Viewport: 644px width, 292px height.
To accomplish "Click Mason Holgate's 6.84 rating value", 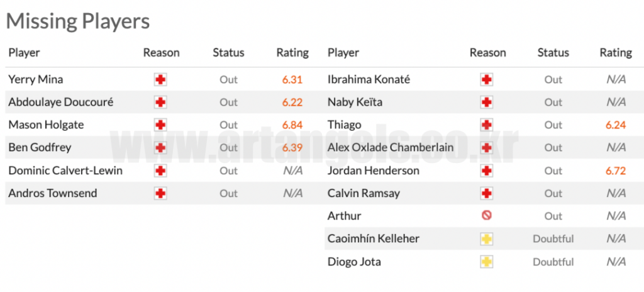I will [x=292, y=125].
